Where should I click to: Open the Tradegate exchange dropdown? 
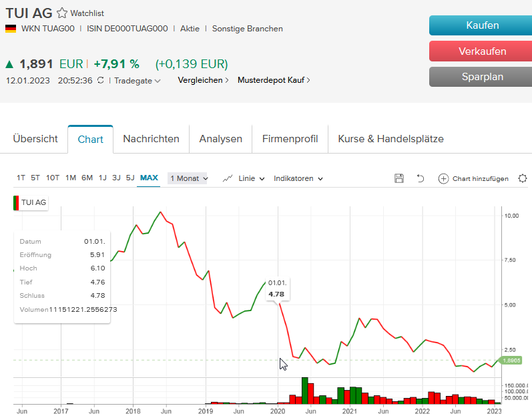coord(137,81)
